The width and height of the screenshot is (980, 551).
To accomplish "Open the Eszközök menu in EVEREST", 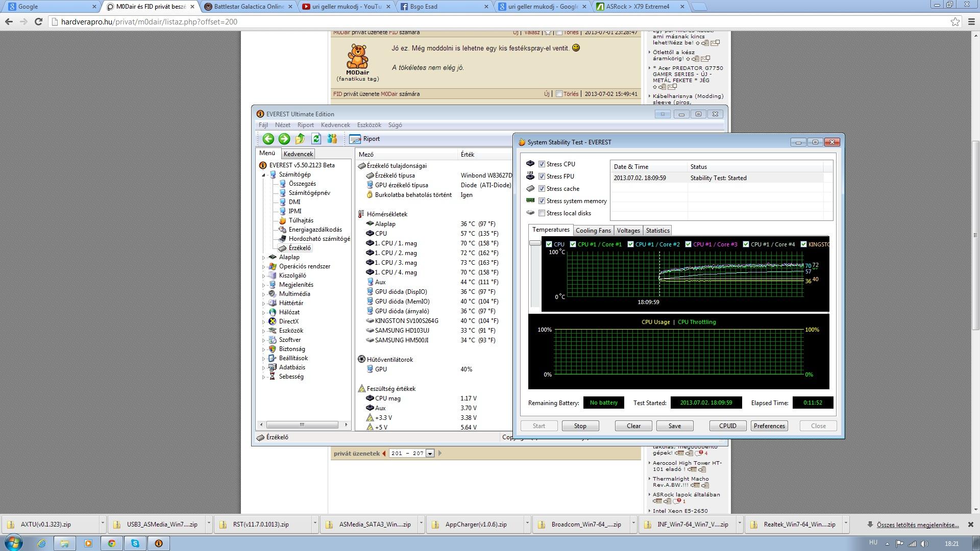I will tap(369, 125).
